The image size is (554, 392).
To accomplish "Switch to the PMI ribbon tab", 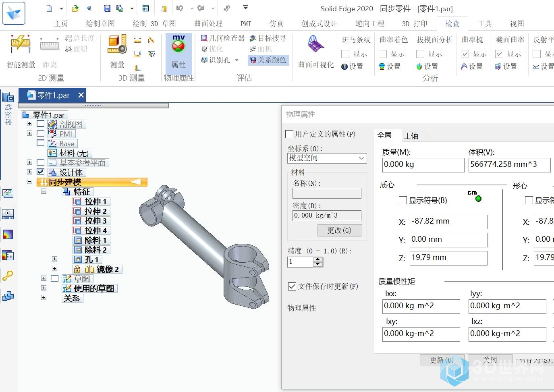I will pos(246,24).
